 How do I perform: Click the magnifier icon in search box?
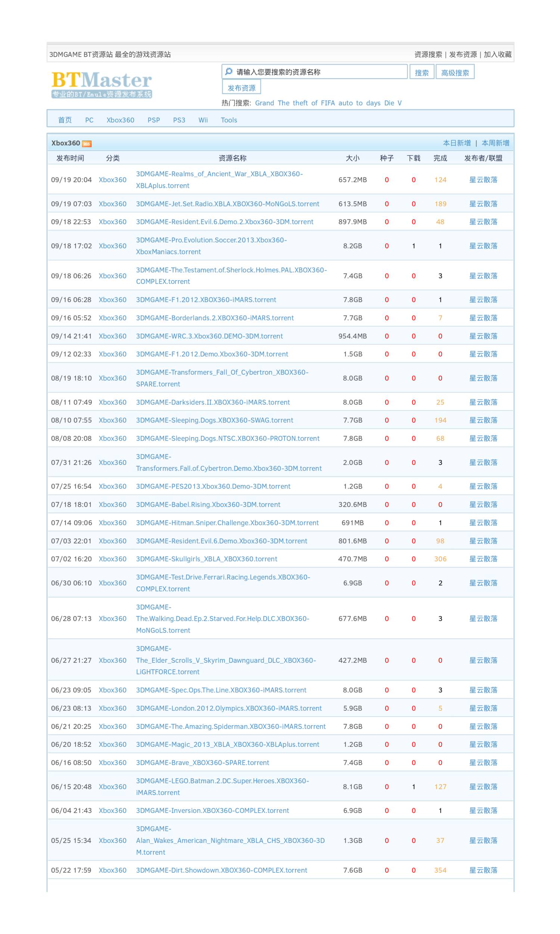pyautogui.click(x=229, y=71)
